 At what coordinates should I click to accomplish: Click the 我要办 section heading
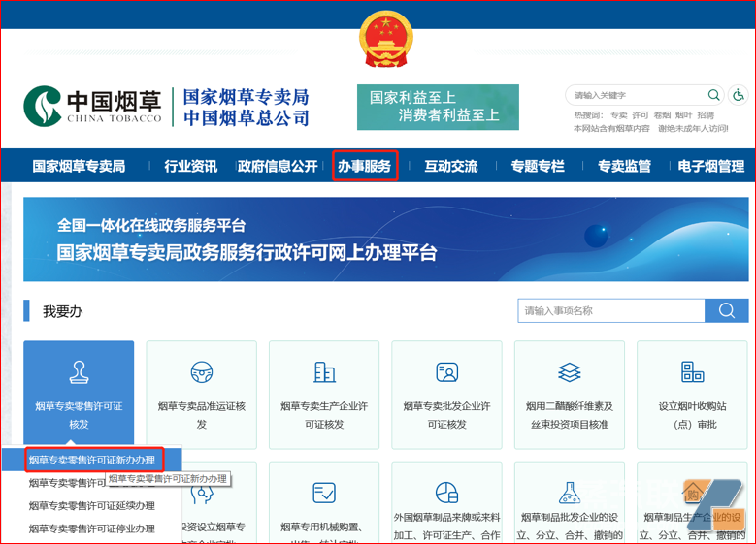coord(63,311)
